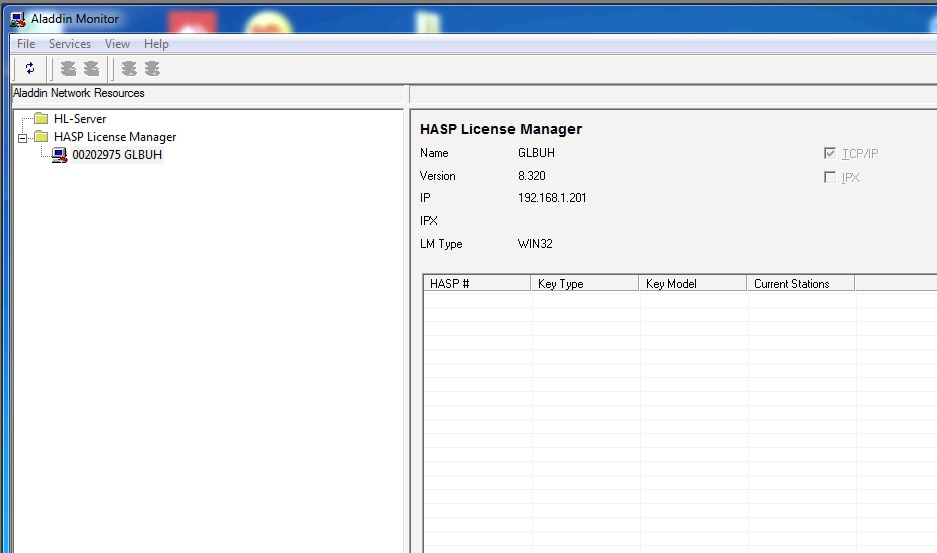Click the HASP License Manager heading in details pane
Image resolution: width=937 pixels, height=553 pixels.
point(501,129)
